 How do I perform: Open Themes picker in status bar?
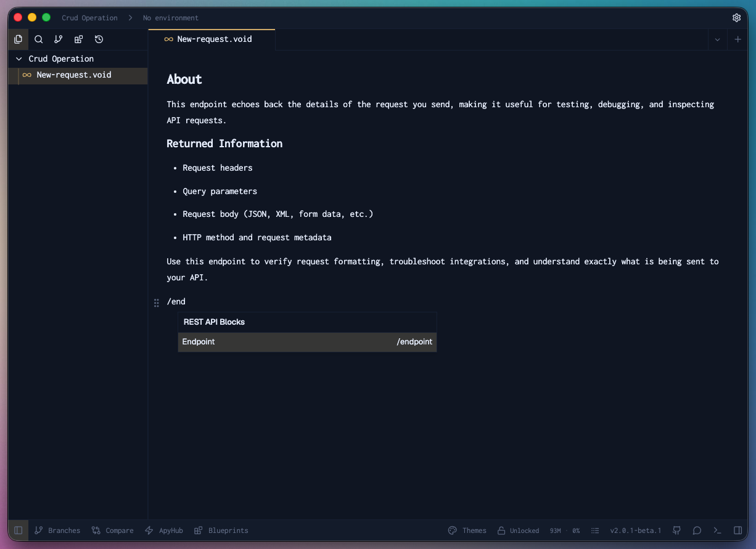(x=467, y=531)
